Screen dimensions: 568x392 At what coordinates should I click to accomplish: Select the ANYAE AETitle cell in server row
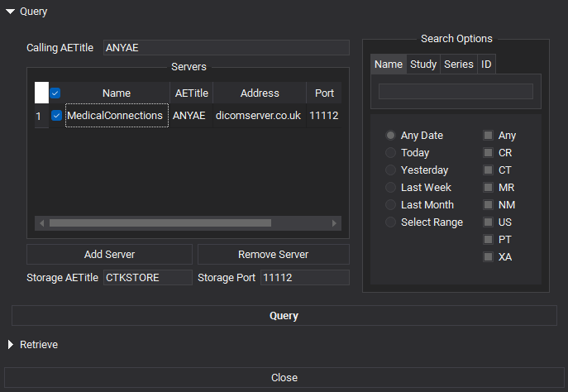[x=191, y=116]
